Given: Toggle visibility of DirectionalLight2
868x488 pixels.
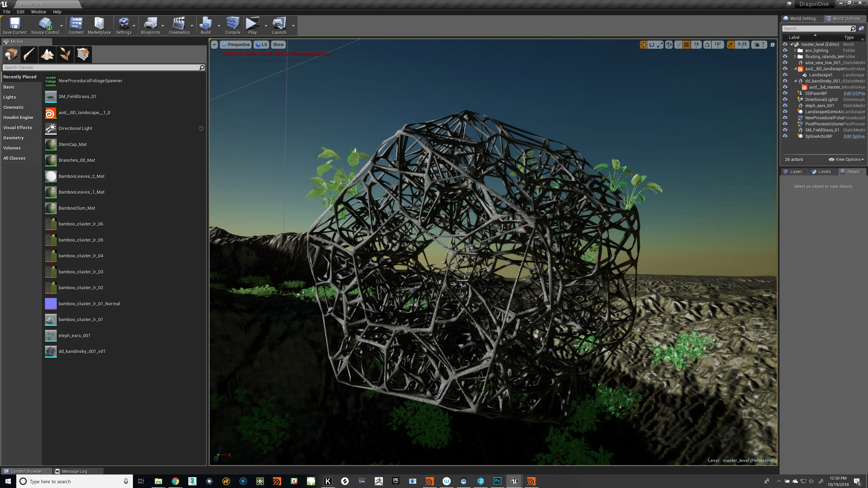Looking at the screenshot, I should point(785,99).
